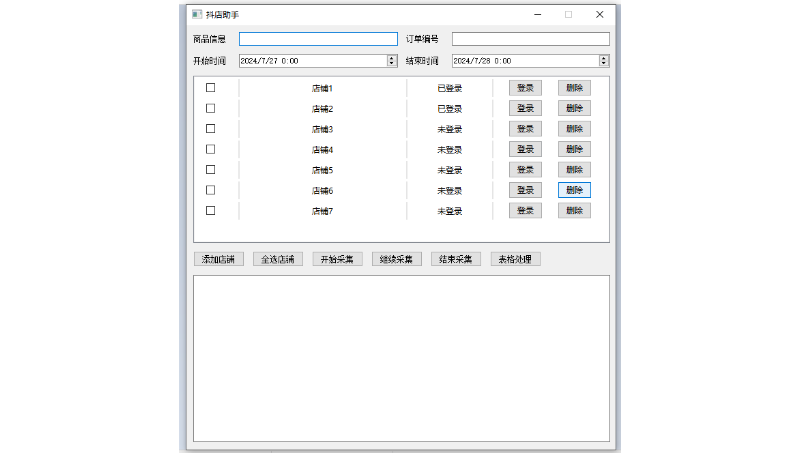
Task: Tick the 店铺4 row checkbox
Action: point(210,149)
